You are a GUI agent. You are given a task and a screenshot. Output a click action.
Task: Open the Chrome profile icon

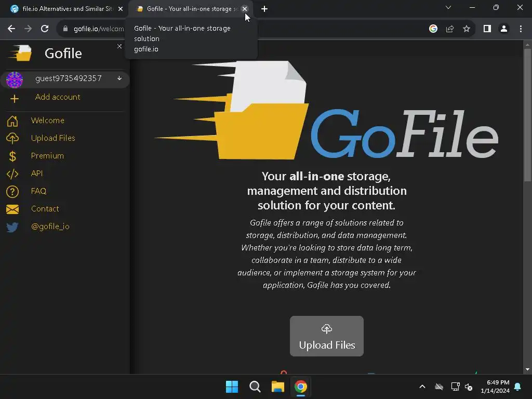pos(504,29)
